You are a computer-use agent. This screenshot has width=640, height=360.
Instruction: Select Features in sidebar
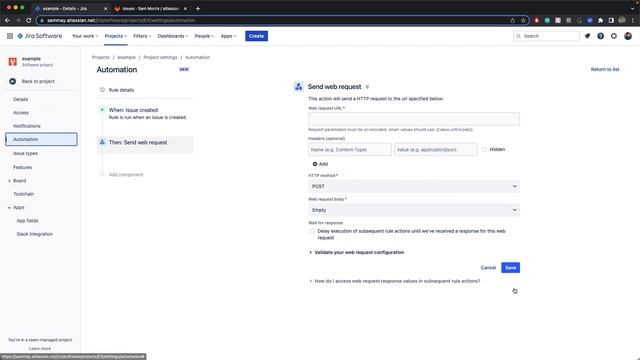[22, 167]
